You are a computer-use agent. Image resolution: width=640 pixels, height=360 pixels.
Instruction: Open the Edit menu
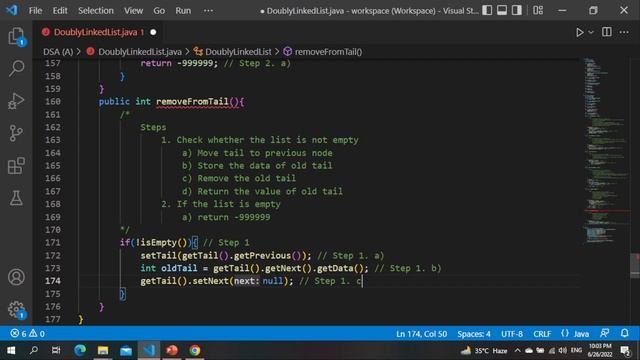click(x=60, y=11)
